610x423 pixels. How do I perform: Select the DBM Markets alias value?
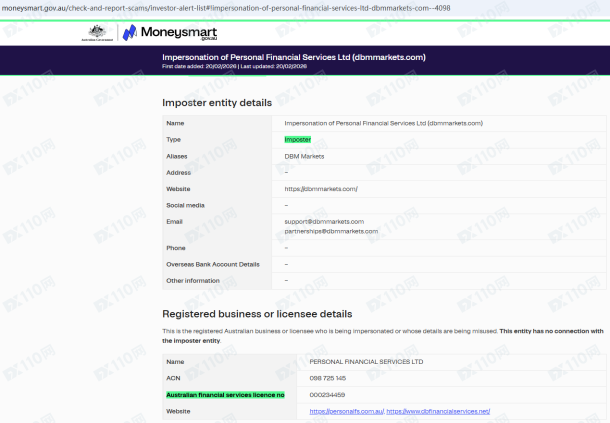[304, 156]
